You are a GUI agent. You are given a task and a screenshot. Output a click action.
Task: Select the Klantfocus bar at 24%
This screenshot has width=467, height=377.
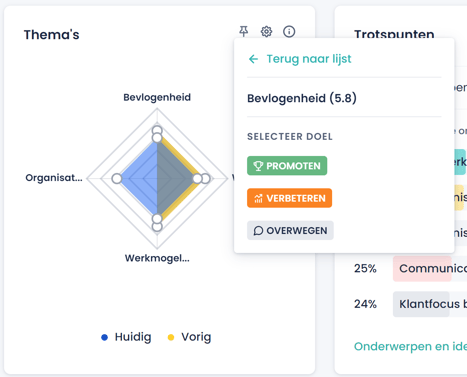coord(430,304)
